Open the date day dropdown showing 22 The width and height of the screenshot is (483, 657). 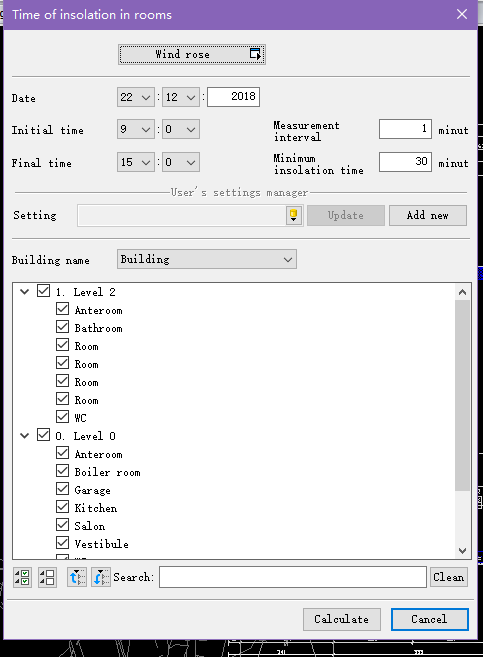click(x=136, y=97)
